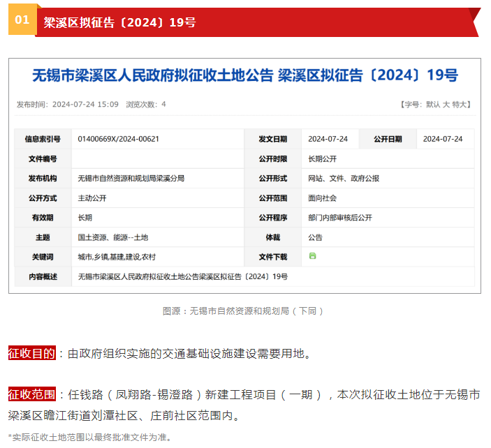Click the 01 orange number badge
The height and width of the screenshot is (448, 491).
coord(22,20)
